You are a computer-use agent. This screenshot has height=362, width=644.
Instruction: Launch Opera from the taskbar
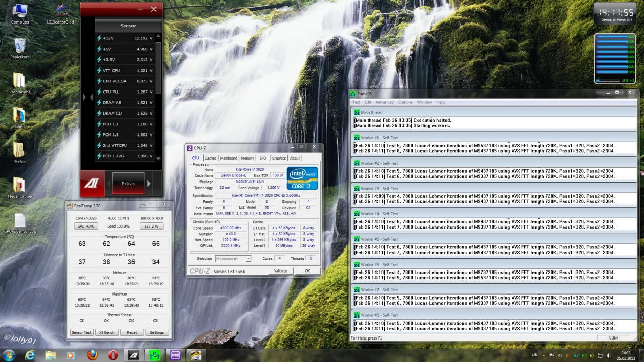pos(113,355)
